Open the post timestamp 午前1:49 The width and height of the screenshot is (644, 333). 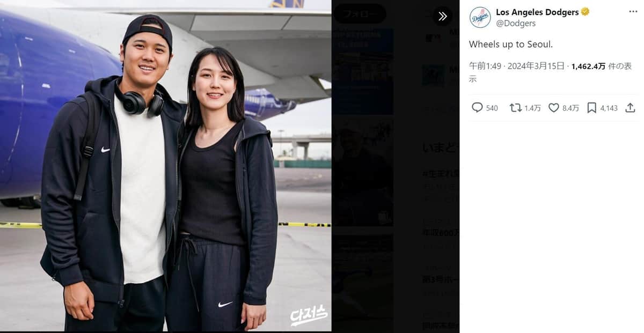(x=485, y=66)
